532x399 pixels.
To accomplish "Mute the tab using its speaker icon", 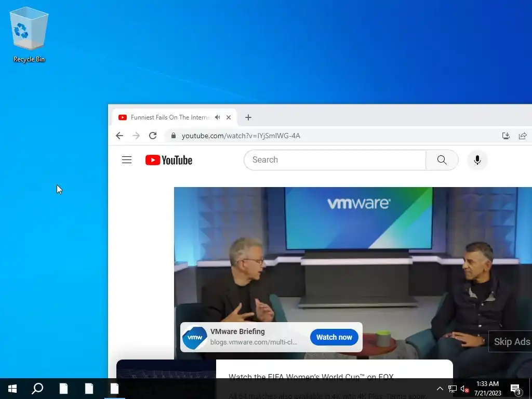I will pyautogui.click(x=218, y=117).
